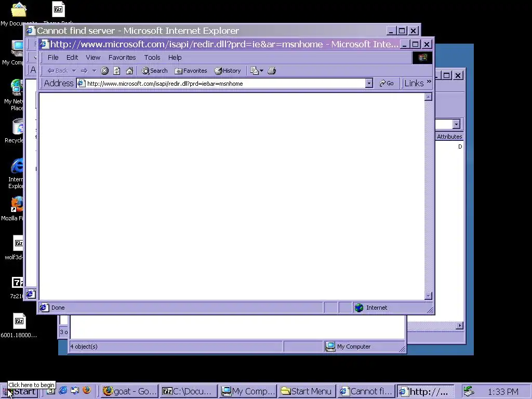The image size is (532, 399).
Task: Select the Theme Pack 7z desktop file
Action: pyautogui.click(x=58, y=9)
